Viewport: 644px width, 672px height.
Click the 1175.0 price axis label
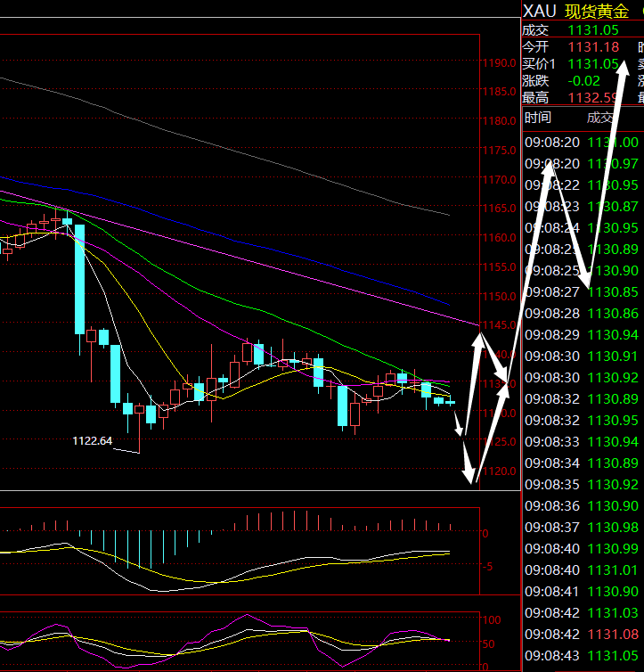500,150
